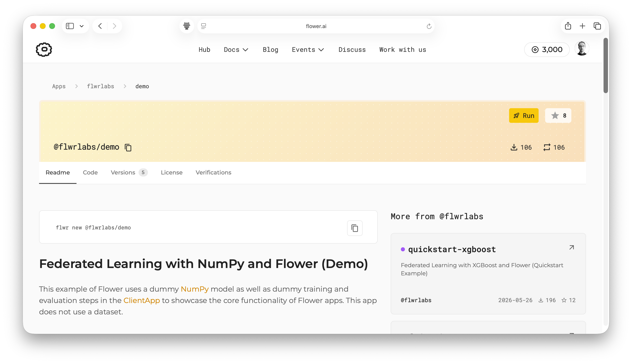Click the 12 stars on xgboost card
632x364 pixels.
(569, 300)
